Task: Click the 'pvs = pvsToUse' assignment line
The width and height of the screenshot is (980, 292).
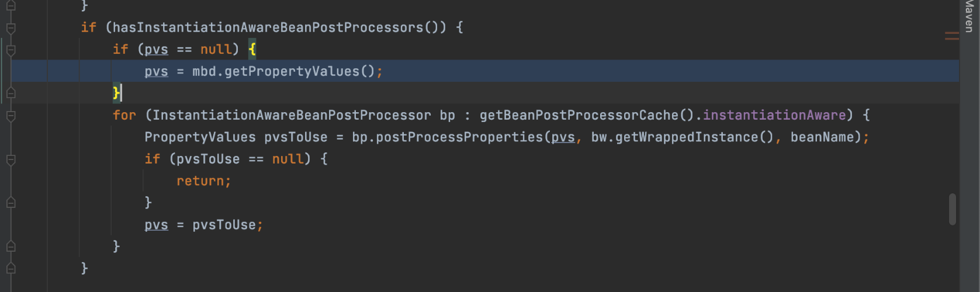Action: (x=203, y=225)
